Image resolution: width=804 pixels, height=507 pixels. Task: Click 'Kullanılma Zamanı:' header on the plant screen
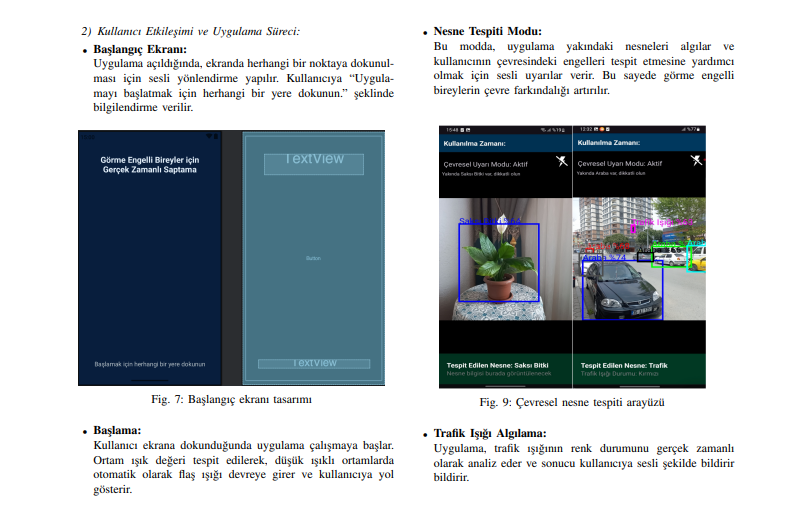tap(474, 144)
